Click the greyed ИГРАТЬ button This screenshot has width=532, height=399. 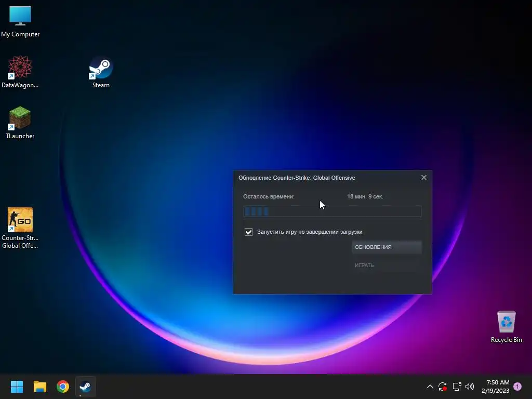coord(387,265)
